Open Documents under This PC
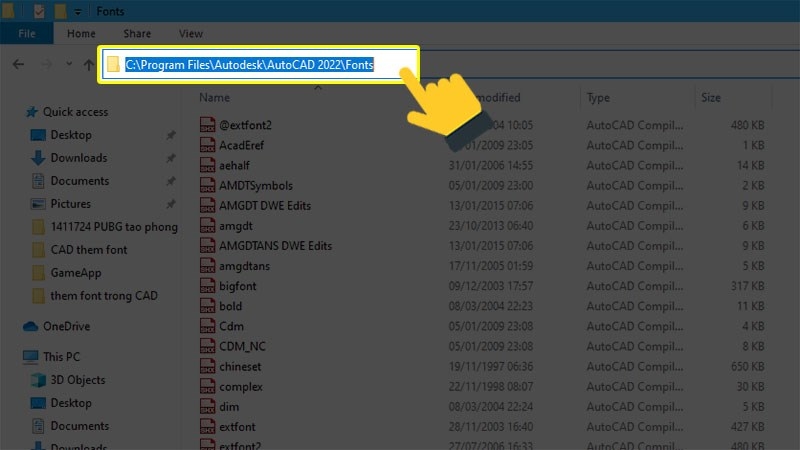 point(80,426)
